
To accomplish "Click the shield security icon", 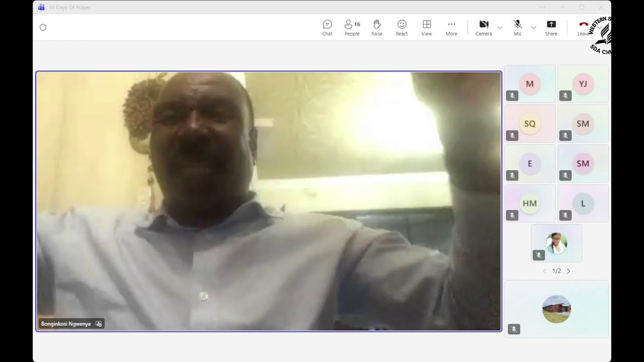I will point(43,28).
